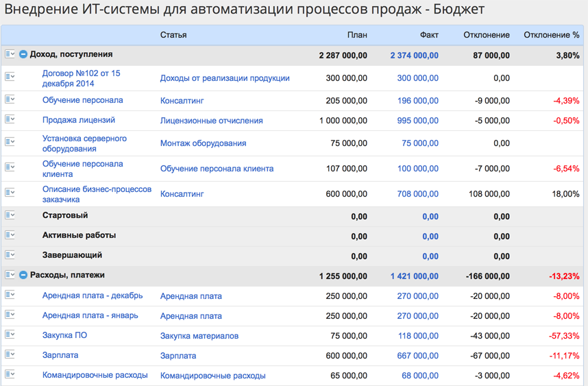
Task: Open row menu icon for Обучение персонала клиента
Action: point(10,167)
